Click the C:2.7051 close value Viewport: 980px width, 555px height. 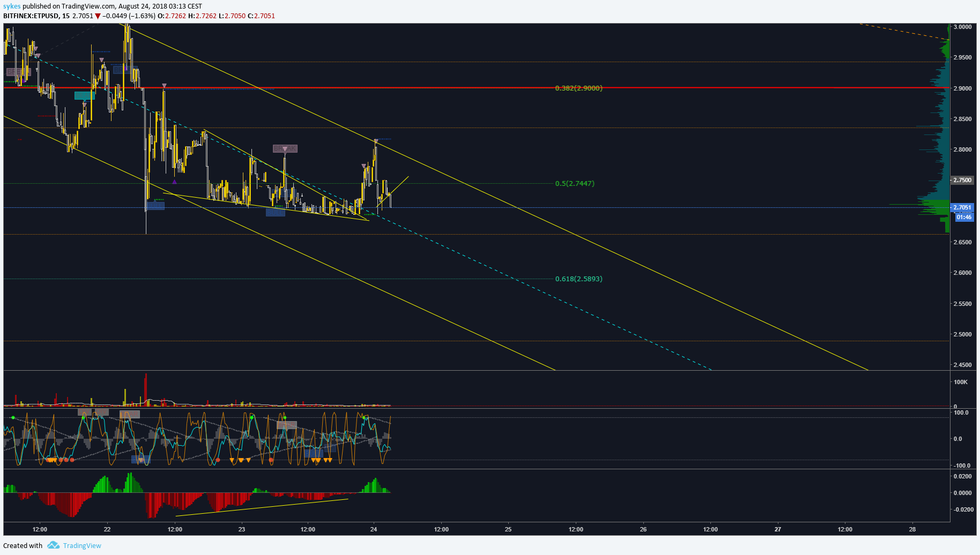point(261,16)
